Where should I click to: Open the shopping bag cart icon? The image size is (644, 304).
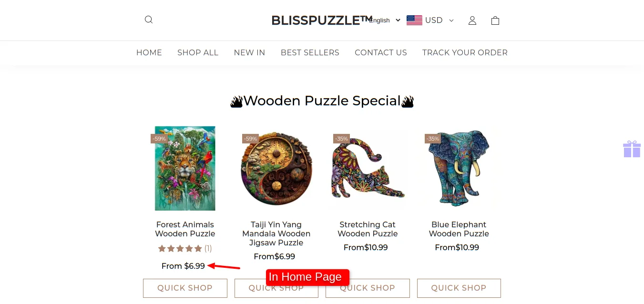point(495,20)
